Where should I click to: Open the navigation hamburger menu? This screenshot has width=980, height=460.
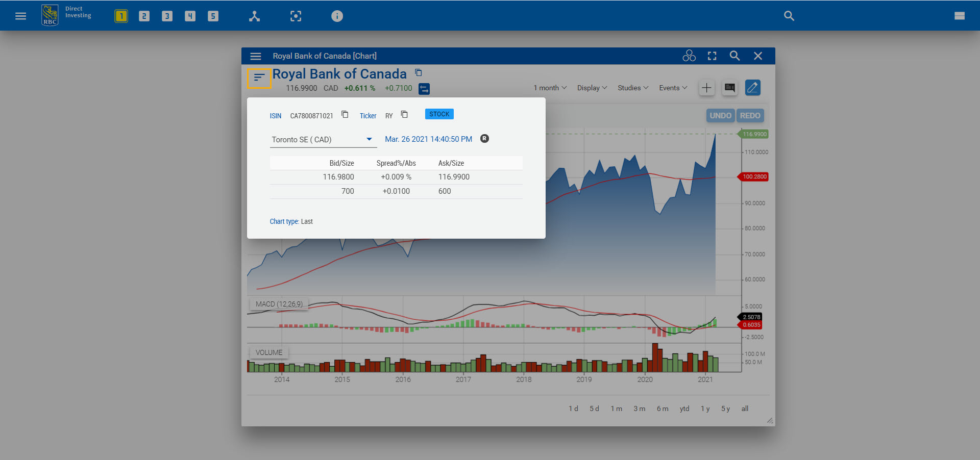pos(20,16)
